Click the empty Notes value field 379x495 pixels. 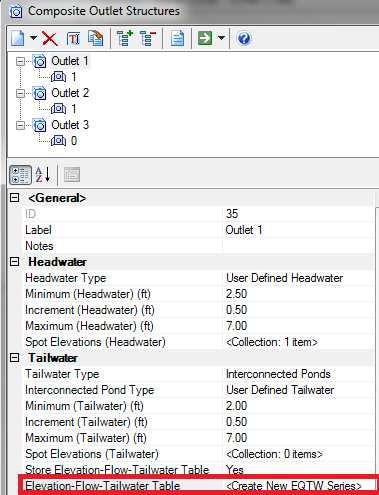pyautogui.click(x=298, y=246)
